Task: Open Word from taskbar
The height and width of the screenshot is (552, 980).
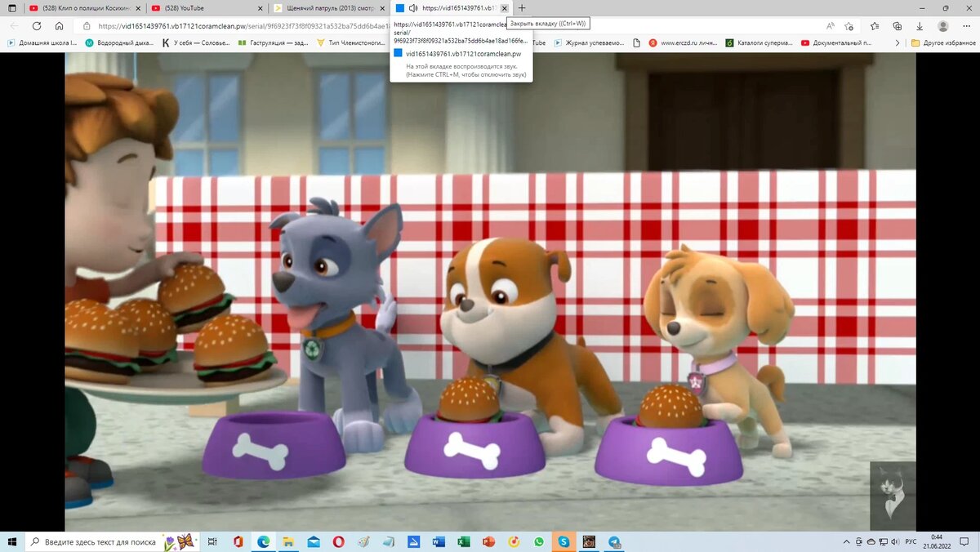Action: coord(439,541)
